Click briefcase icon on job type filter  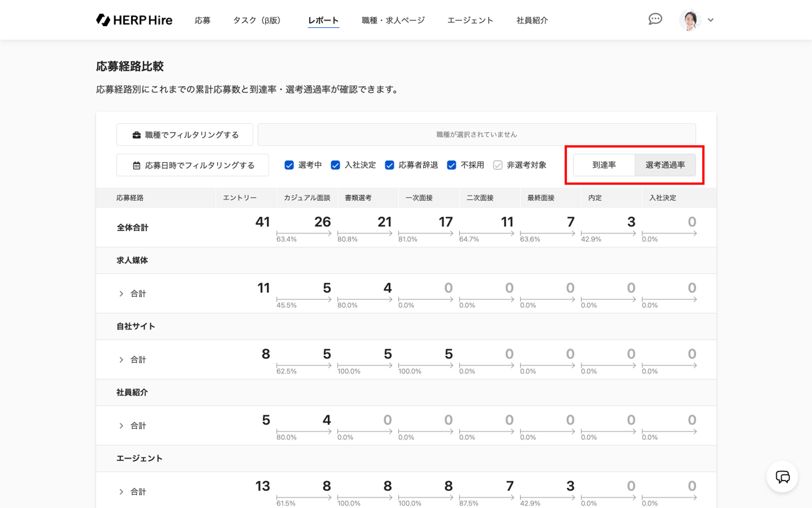tap(136, 135)
